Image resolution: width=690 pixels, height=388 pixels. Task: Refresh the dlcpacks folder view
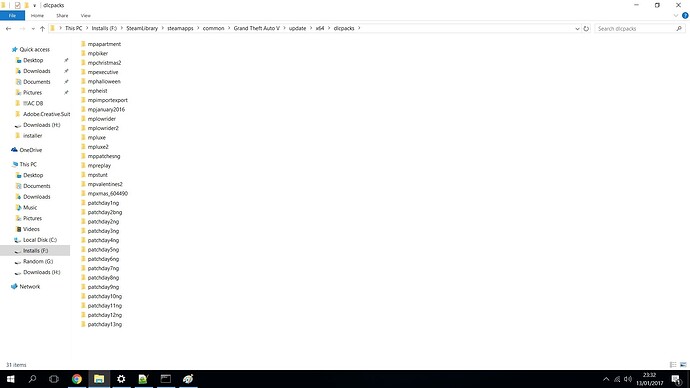(x=586, y=29)
